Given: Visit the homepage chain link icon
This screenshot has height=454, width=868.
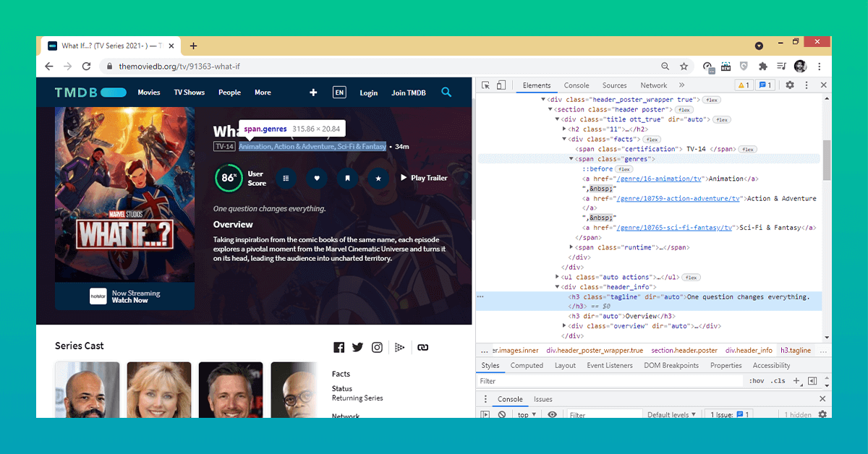Looking at the screenshot, I should tap(423, 348).
